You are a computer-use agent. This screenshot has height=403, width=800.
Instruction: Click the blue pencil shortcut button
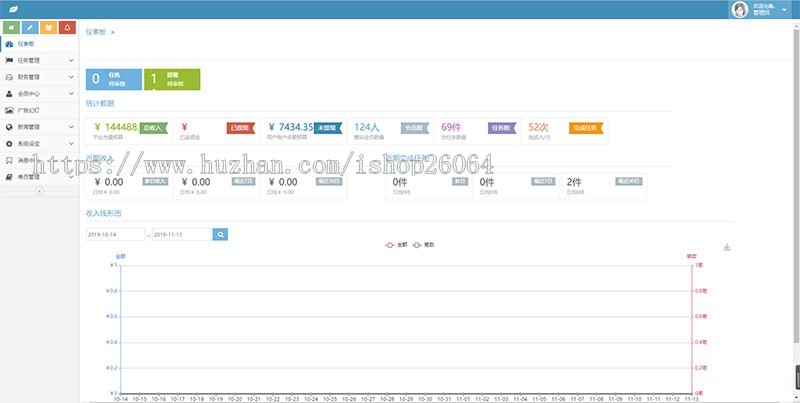coord(30,28)
